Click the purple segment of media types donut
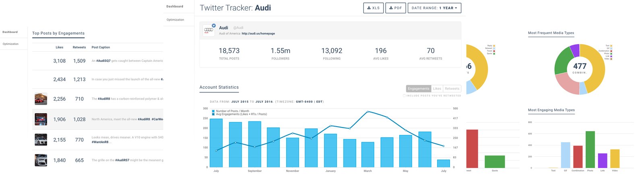Viewport: 644px width, 176px height. [x=575, y=50]
